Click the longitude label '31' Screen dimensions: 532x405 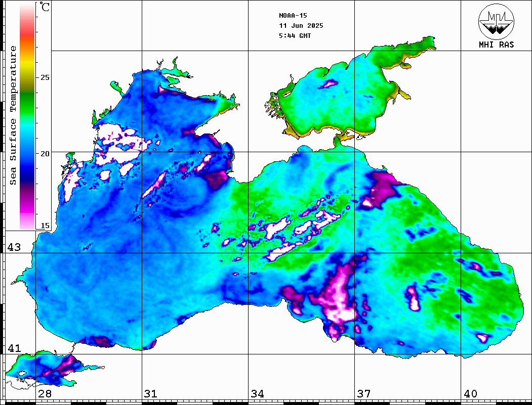coord(151,393)
